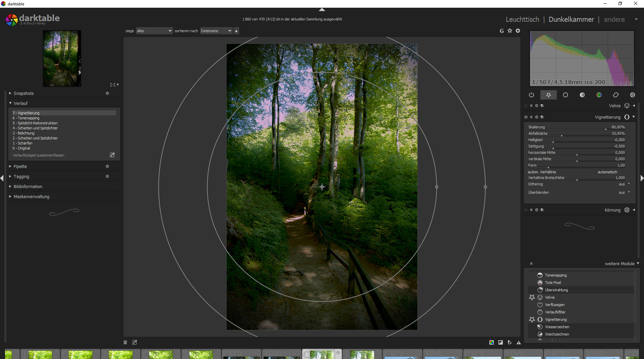Image resolution: width=644 pixels, height=359 pixels.
Task: Toggle softproofing triangle icon
Action: point(509,342)
